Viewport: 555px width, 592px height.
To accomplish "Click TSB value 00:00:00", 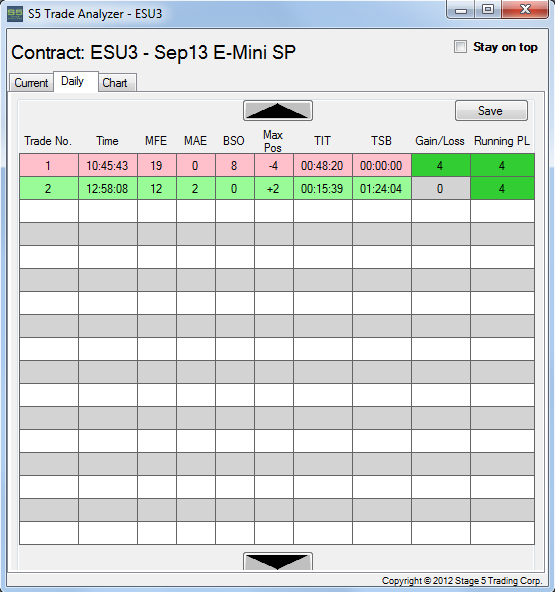I will pos(382,165).
